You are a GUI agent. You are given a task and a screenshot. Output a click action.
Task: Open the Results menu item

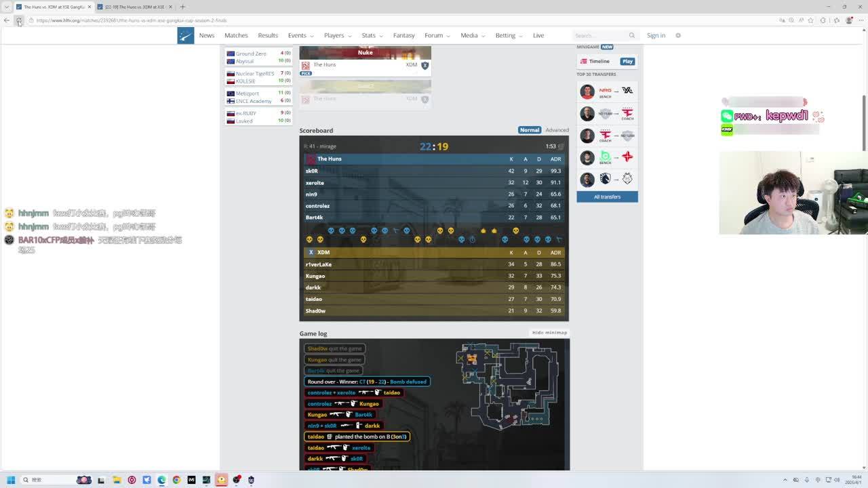tap(268, 35)
